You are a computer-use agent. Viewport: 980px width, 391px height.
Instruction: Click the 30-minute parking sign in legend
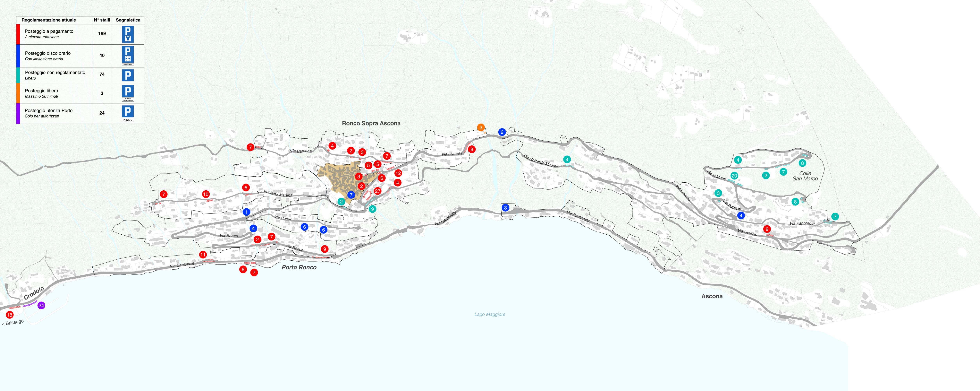click(128, 93)
